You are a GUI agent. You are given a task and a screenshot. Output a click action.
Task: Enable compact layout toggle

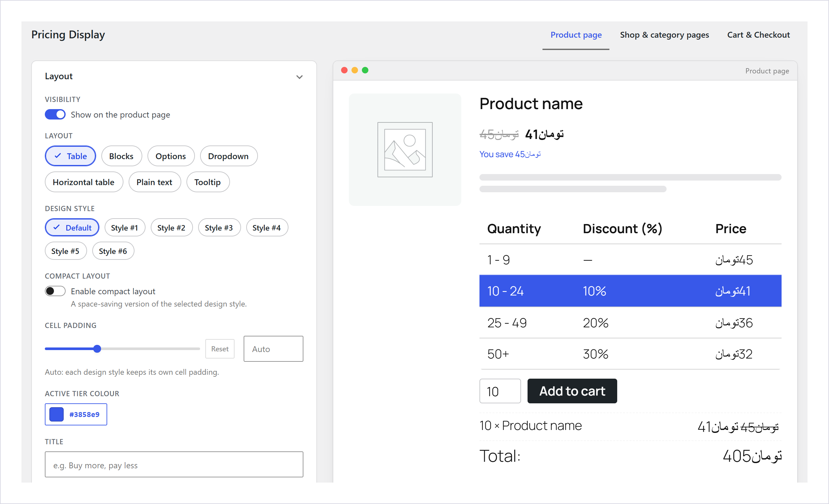pyautogui.click(x=55, y=291)
